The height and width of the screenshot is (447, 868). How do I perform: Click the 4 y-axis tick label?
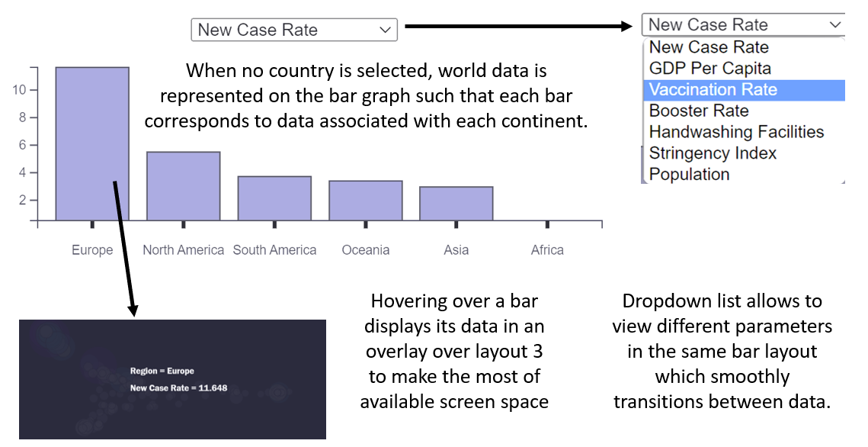(x=23, y=173)
